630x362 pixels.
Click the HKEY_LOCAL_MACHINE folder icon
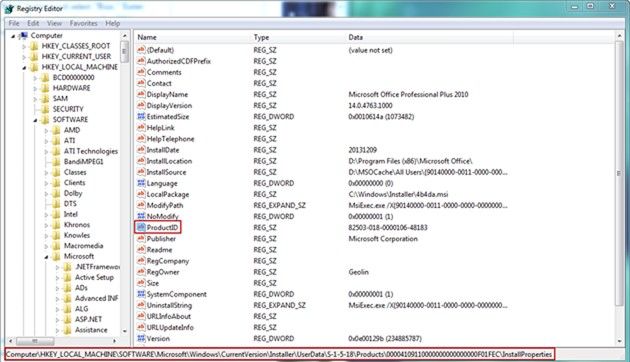(34, 67)
